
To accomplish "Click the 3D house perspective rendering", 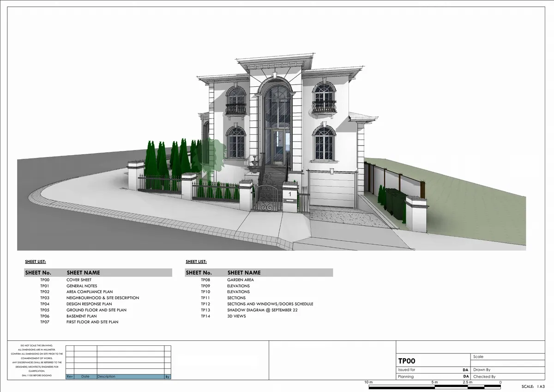I will coord(271,152).
